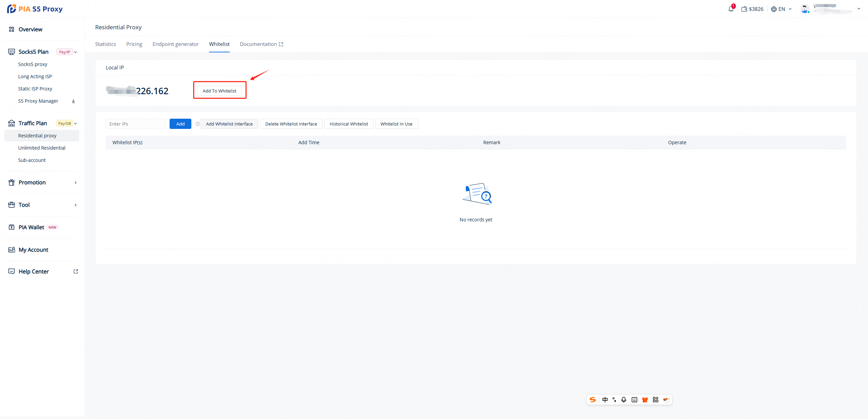This screenshot has width=868, height=419.
Task: Click the Enter IPs input field
Action: [136, 124]
